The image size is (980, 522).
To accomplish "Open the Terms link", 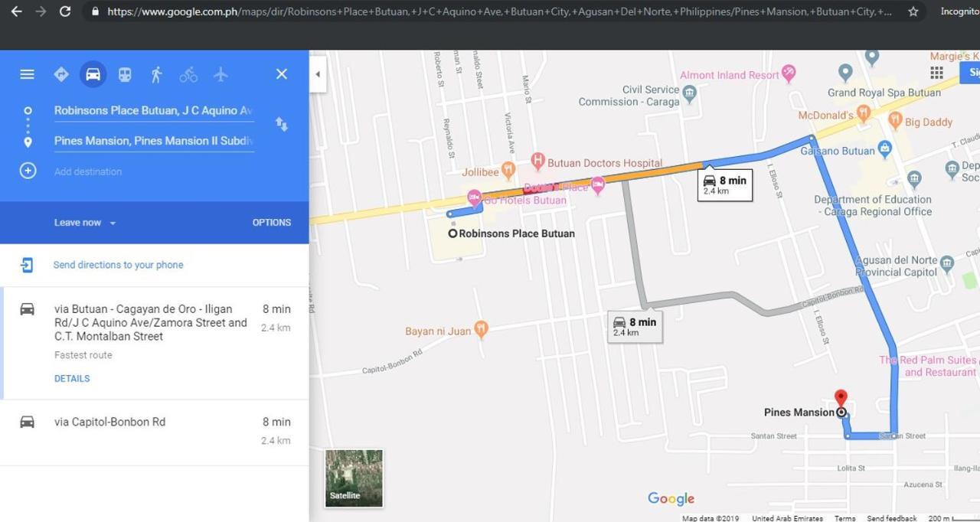I will coord(845,518).
